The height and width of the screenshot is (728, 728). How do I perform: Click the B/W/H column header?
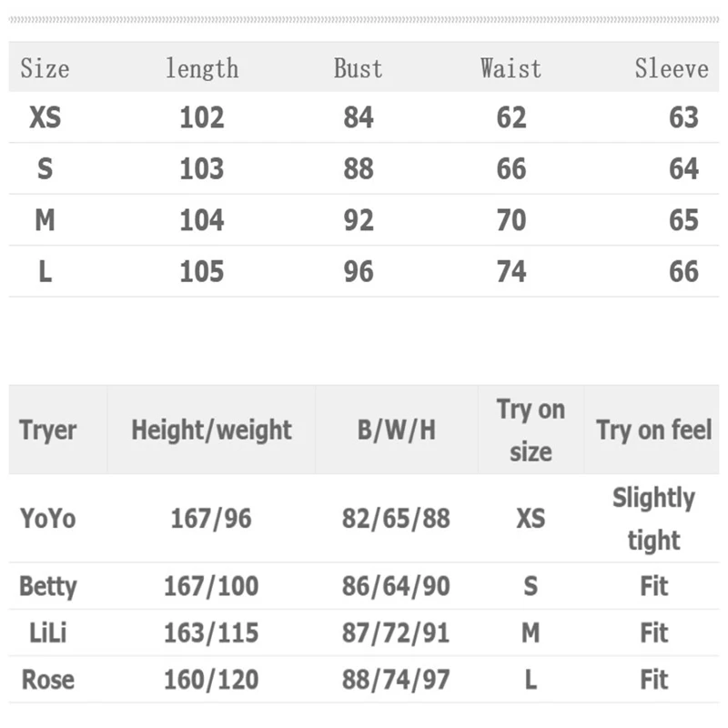[x=397, y=430]
